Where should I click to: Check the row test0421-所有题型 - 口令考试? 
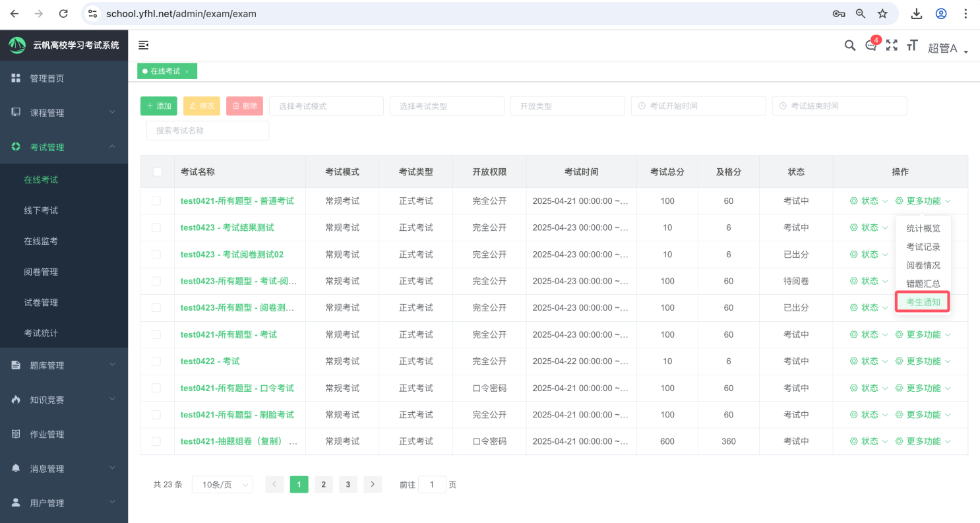pos(156,388)
